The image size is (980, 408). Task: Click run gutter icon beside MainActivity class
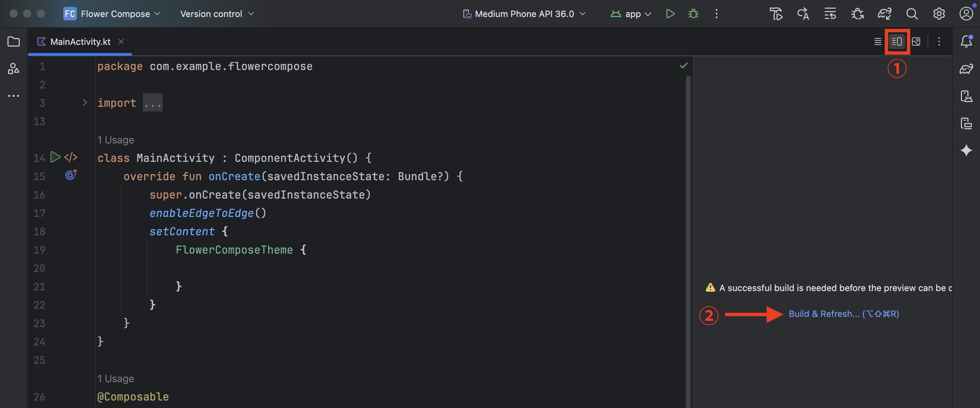[55, 157]
